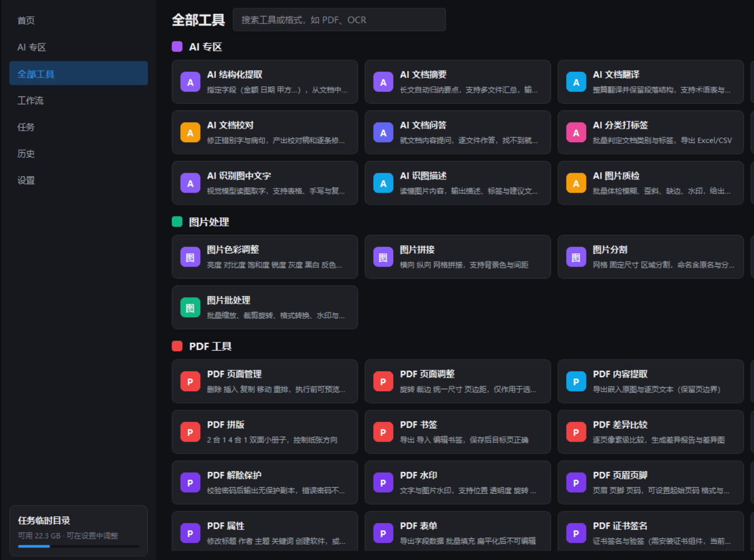The height and width of the screenshot is (560, 754).
Task: Open the PDF 证书签名 tool card
Action: pos(651,531)
